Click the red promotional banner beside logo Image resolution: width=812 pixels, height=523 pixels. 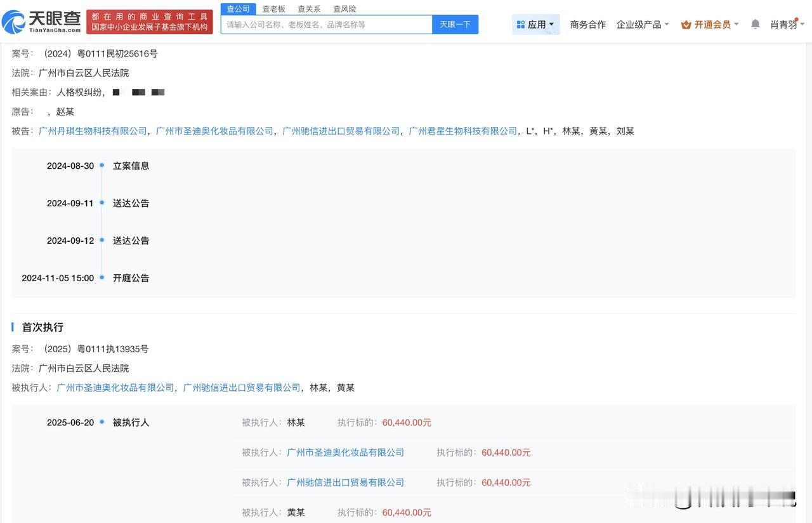150,22
